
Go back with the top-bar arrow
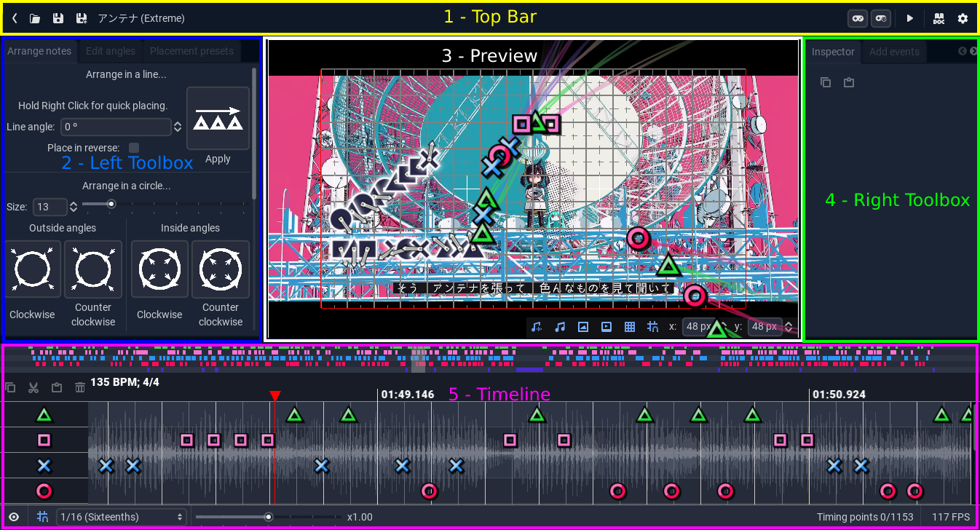15,18
